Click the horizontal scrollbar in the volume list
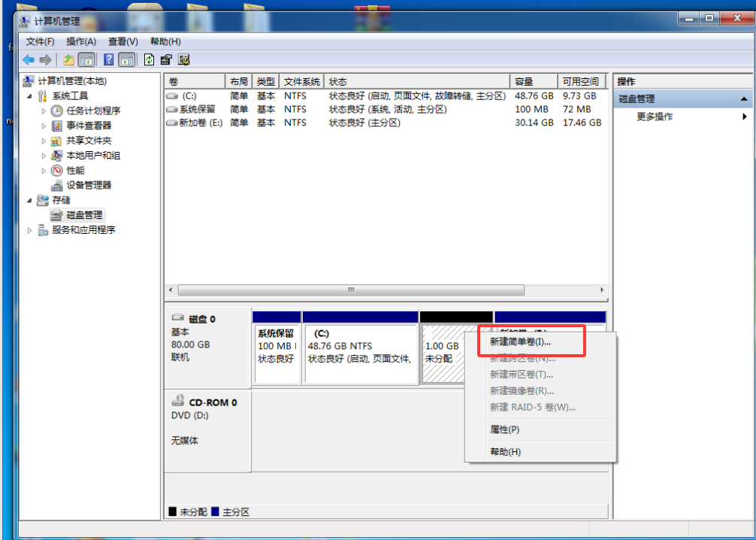 (x=383, y=290)
